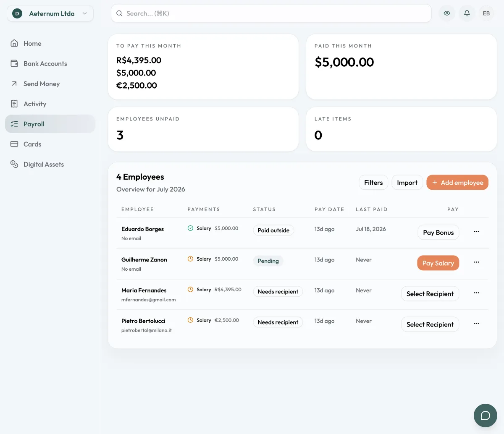
Task: Go to Home page
Action: (50, 43)
